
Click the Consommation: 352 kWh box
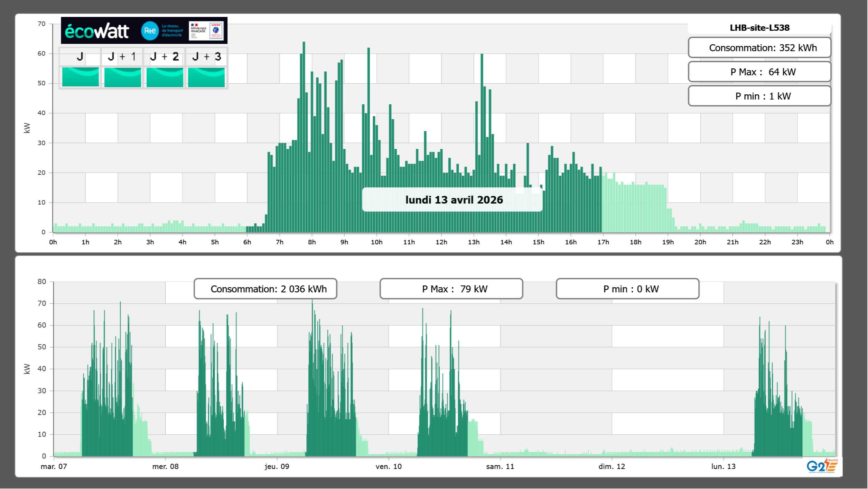point(759,48)
